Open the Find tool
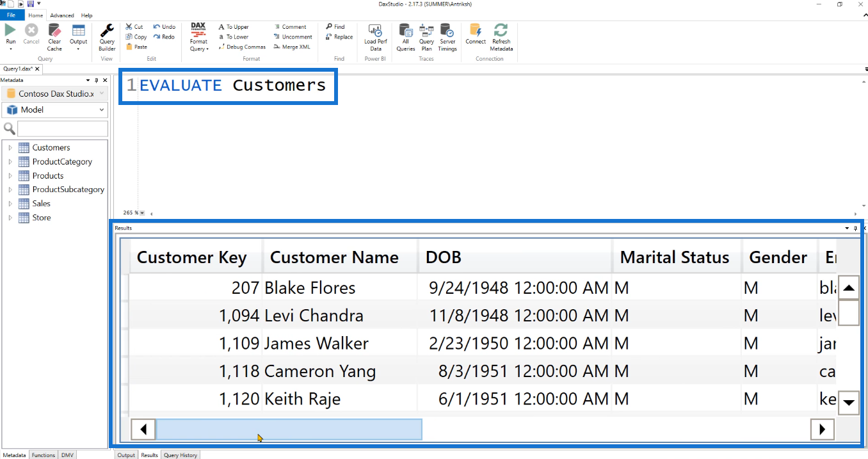Image resolution: width=868 pixels, height=459 pixels. pyautogui.click(x=335, y=27)
